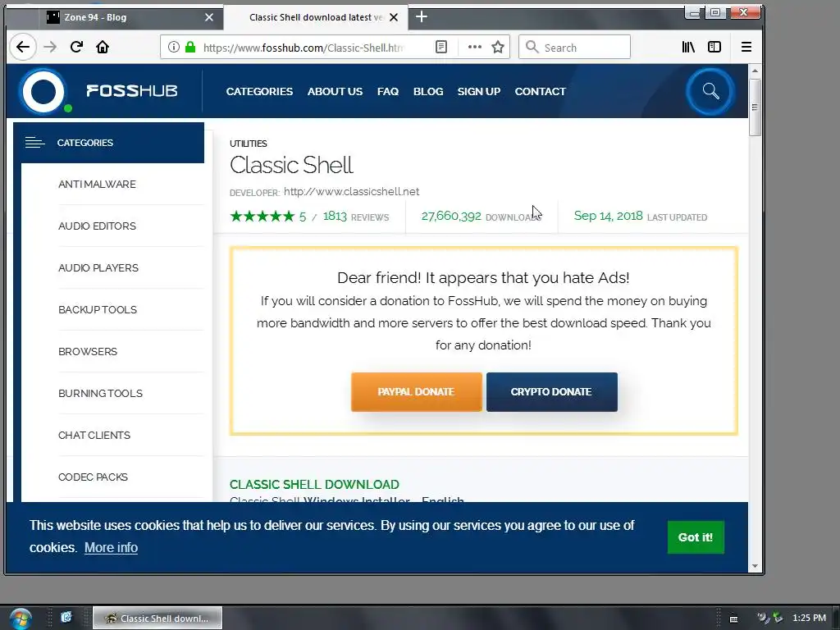Open BURNING TOOLS category

point(100,393)
